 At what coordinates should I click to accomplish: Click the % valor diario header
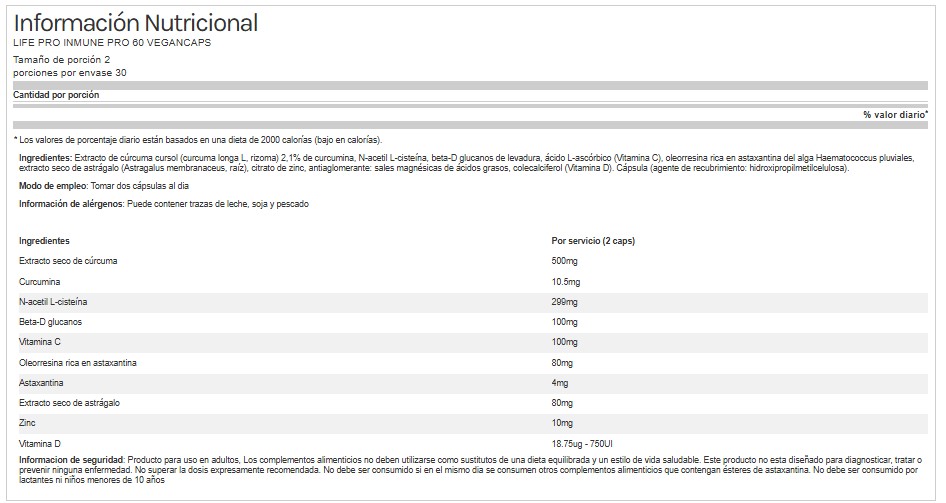pyautogui.click(x=895, y=115)
